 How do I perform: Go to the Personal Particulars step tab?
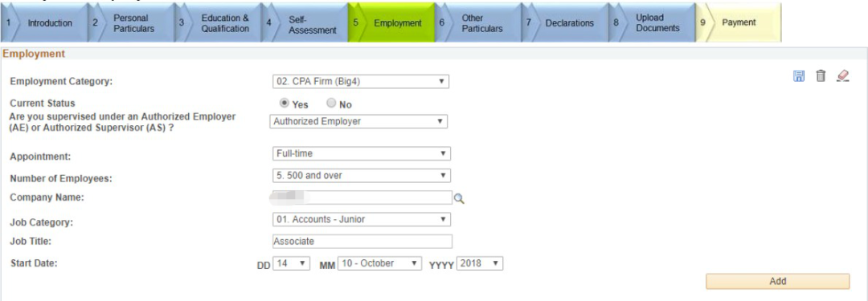point(131,22)
